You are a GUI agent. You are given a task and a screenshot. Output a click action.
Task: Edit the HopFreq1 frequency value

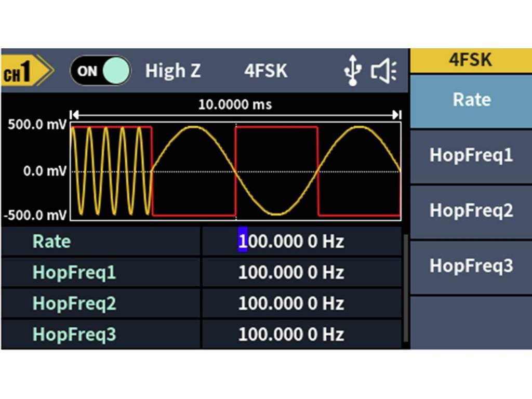coord(291,273)
